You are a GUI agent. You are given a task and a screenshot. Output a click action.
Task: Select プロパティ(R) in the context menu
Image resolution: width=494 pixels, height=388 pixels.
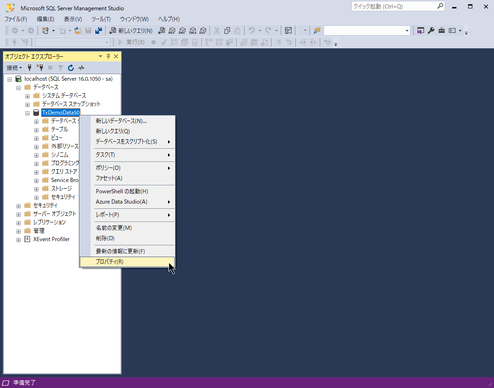pyautogui.click(x=127, y=262)
